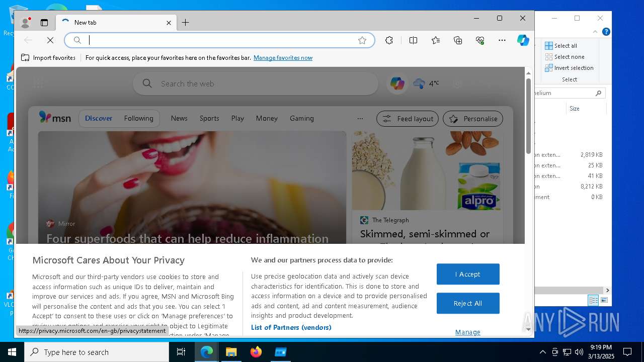
Task: Select the Discover feed tab
Action: coord(99,118)
